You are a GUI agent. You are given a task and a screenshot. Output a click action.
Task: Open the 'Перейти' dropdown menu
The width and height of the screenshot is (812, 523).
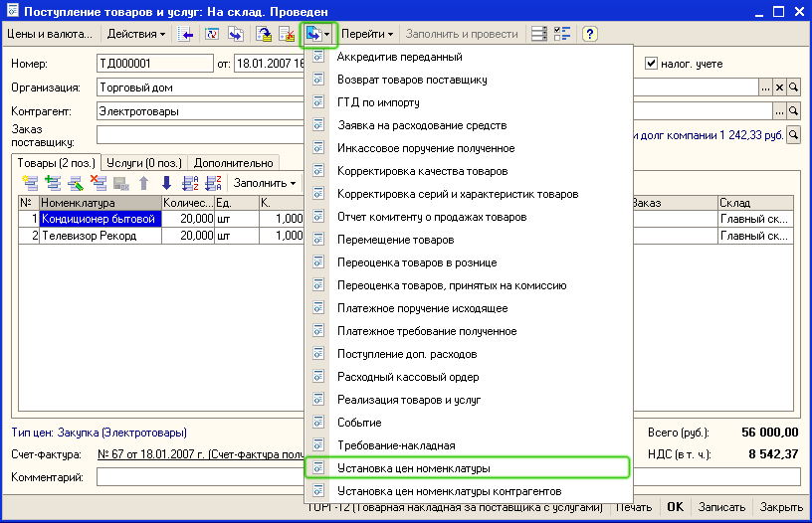367,34
